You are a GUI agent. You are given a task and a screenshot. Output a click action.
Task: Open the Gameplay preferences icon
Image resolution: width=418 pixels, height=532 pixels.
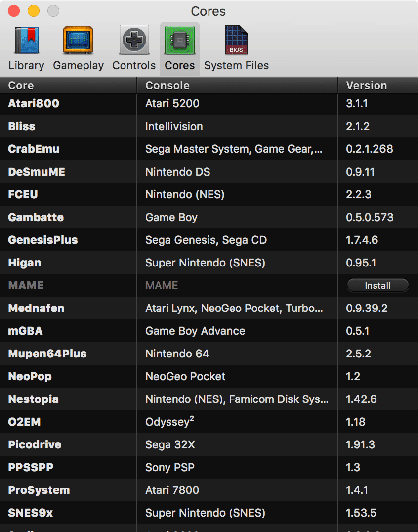pos(78,40)
